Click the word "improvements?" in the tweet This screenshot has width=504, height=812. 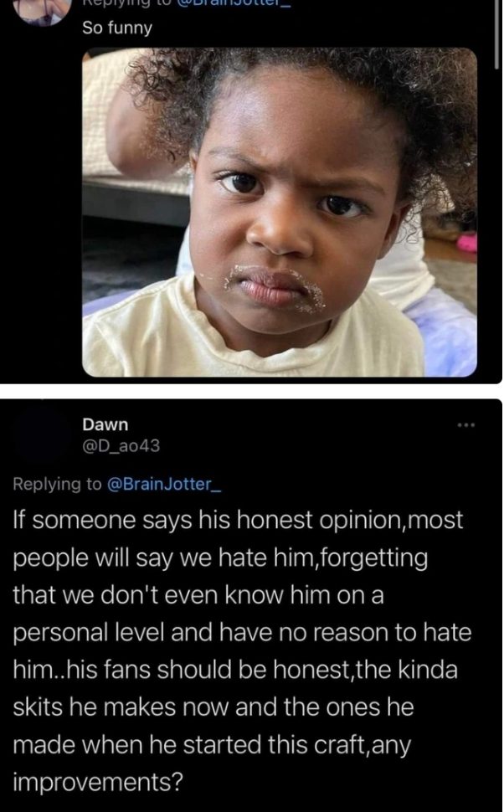pyautogui.click(x=98, y=782)
